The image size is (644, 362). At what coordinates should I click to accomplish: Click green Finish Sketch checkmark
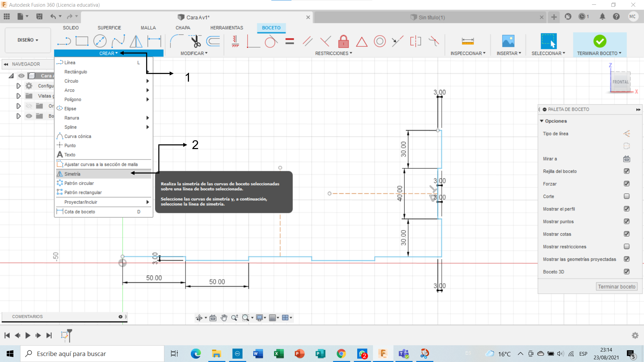[600, 41]
